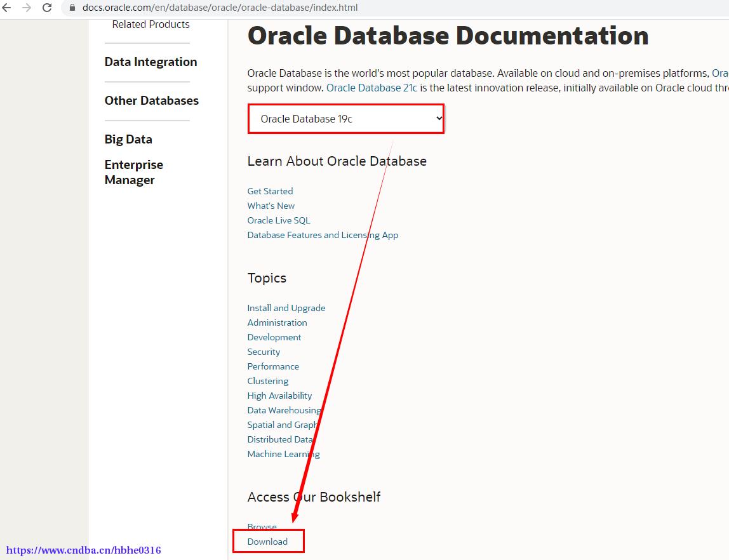Image resolution: width=729 pixels, height=560 pixels.
Task: Click the Topics heading
Action: pyautogui.click(x=267, y=278)
